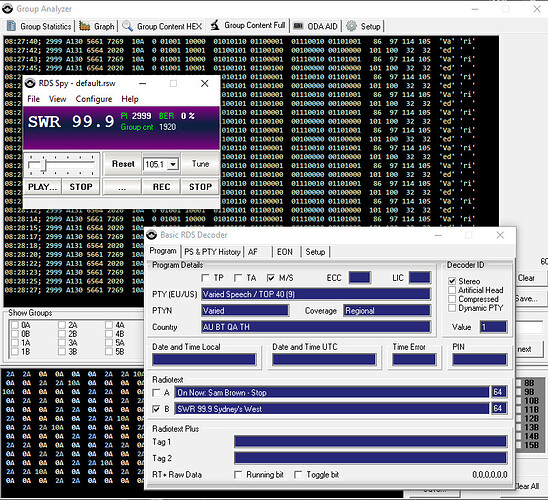Viewport: 548px width, 500px height.
Task: Click the Reset button
Action: tap(123, 164)
